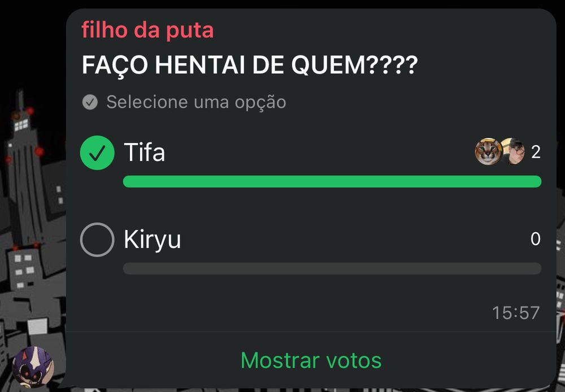
Task: Tap the Kiryu vote count 0
Action: pyautogui.click(x=536, y=239)
